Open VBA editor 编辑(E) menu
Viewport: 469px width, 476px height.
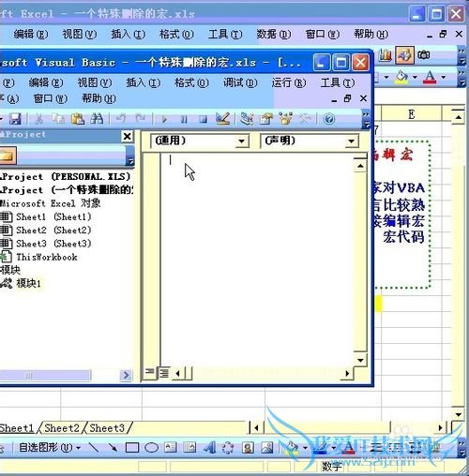click(x=46, y=82)
